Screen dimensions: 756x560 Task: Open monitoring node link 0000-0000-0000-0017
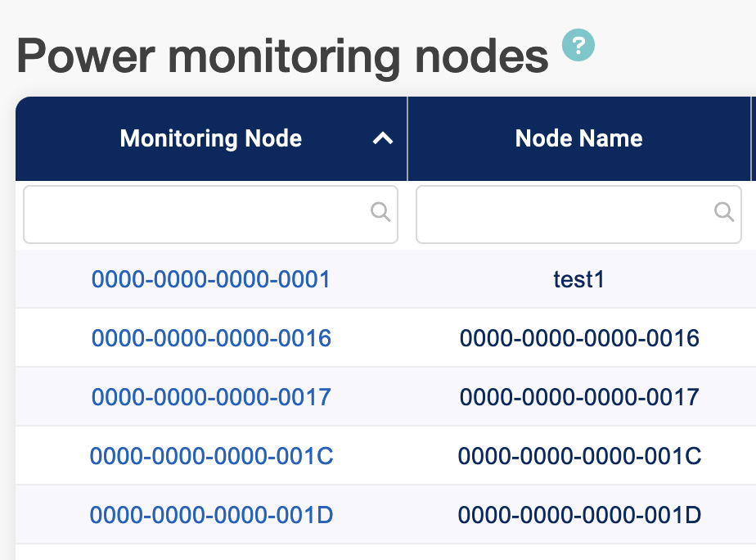[211, 397]
